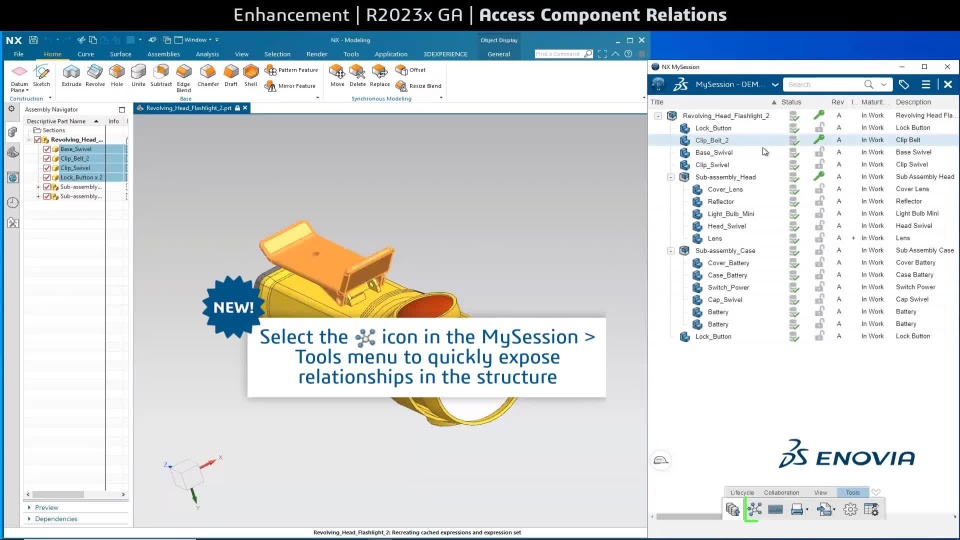
Task: Collapse Revolving_Head_Flashlight_2 in MySession tree
Action: (658, 116)
